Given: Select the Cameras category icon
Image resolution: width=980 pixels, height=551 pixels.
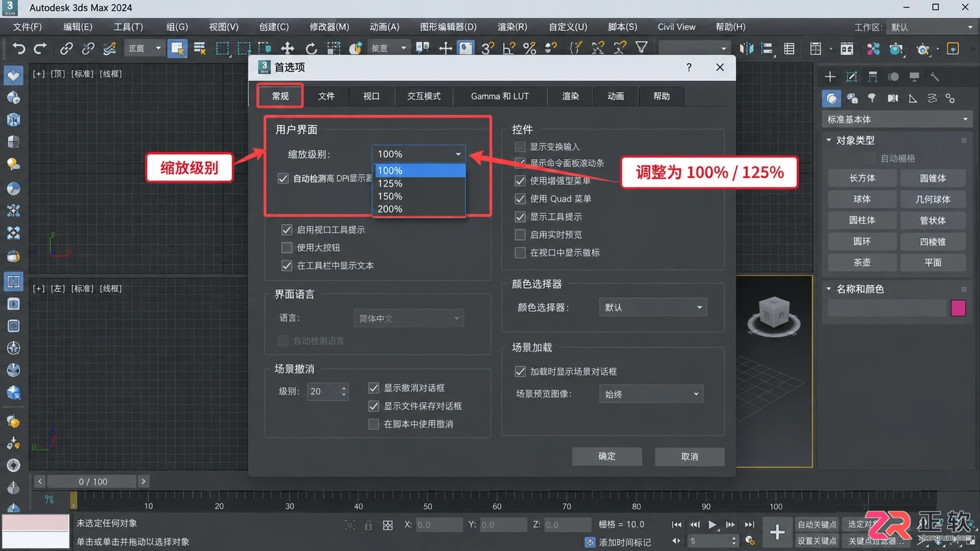Looking at the screenshot, I should [x=893, y=99].
